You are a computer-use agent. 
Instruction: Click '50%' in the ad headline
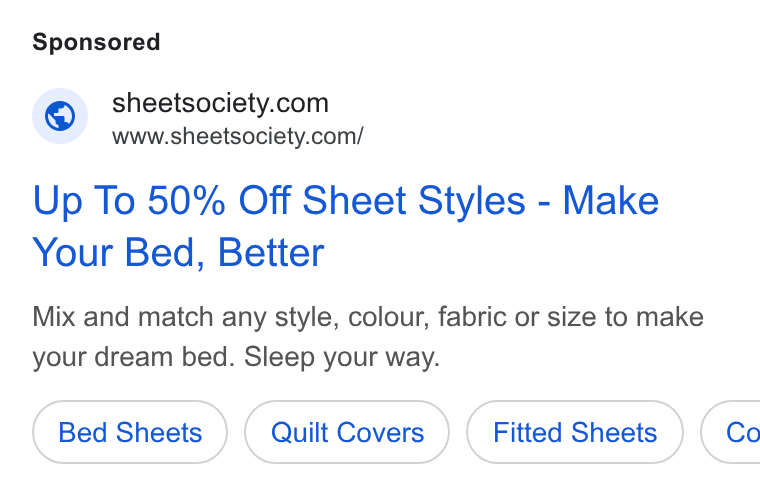point(187,200)
